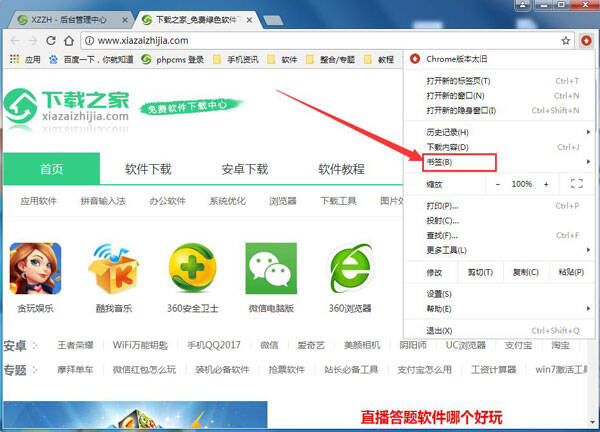This screenshot has height=432, width=600.
Task: Open the 贪玩娱乐 game icon
Action: (35, 269)
